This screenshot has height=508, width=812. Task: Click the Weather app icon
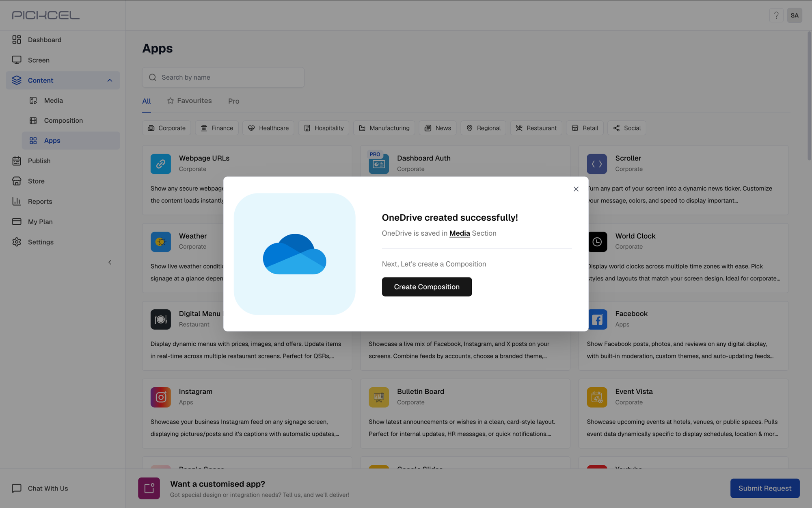tap(161, 242)
